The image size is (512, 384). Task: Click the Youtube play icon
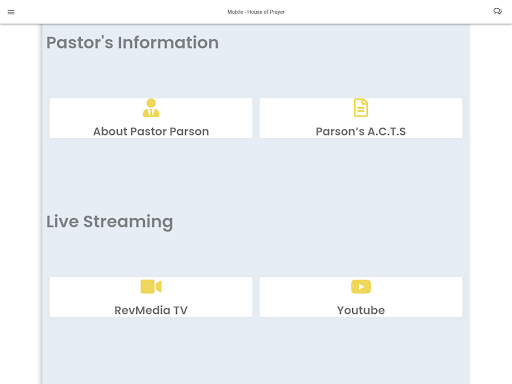click(361, 287)
